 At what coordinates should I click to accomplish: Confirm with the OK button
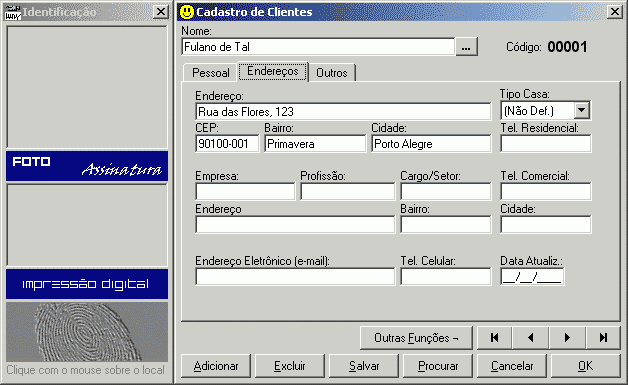pos(586,366)
